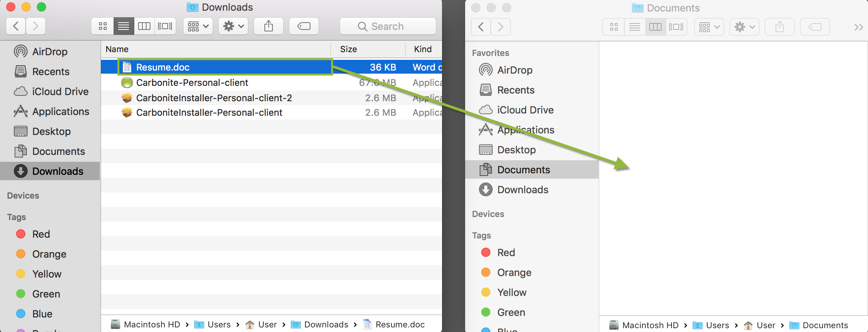This screenshot has height=332, width=868.
Task: Click Macintosh HD in Documents path bar
Action: (644, 325)
